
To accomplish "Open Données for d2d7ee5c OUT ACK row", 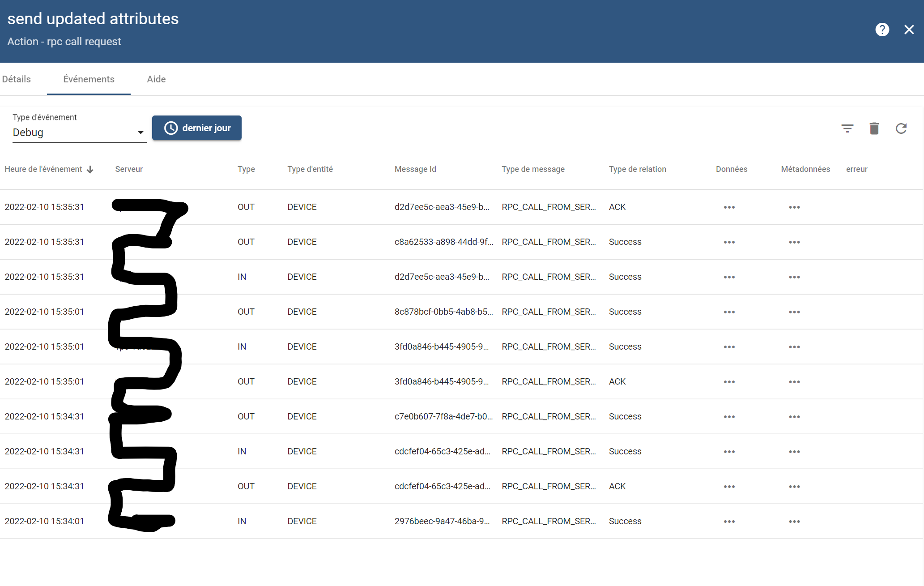I will coord(729,207).
